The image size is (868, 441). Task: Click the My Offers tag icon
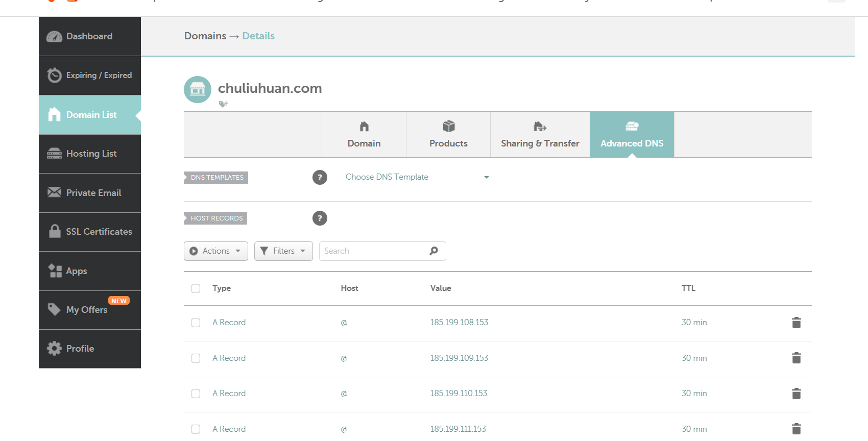coord(54,309)
